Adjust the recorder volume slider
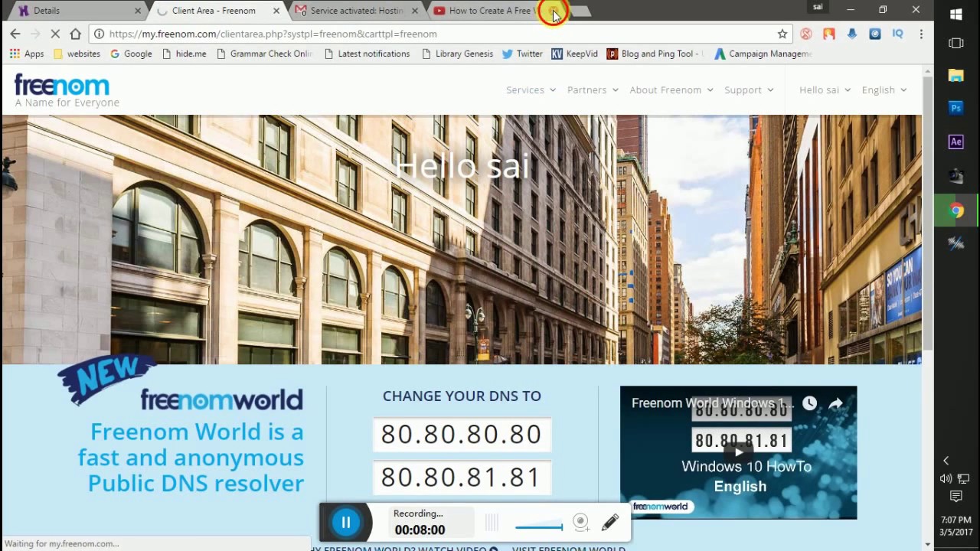This screenshot has height=551, width=980. 539,527
